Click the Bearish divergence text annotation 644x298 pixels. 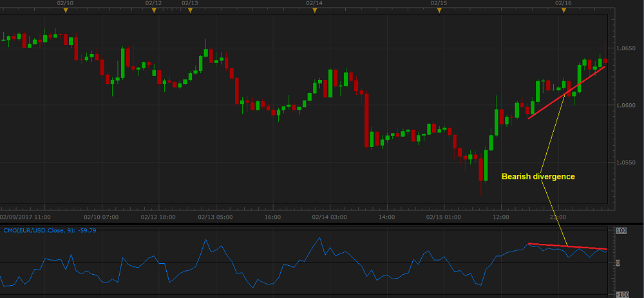(538, 176)
